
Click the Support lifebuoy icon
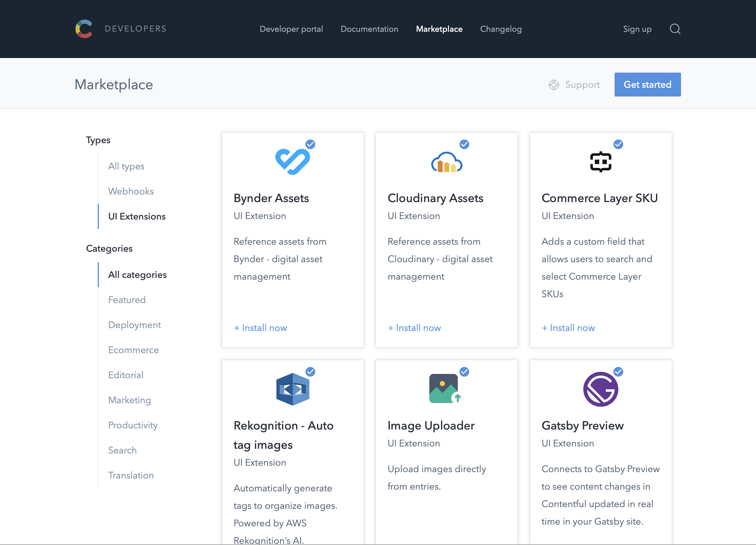[x=554, y=85]
